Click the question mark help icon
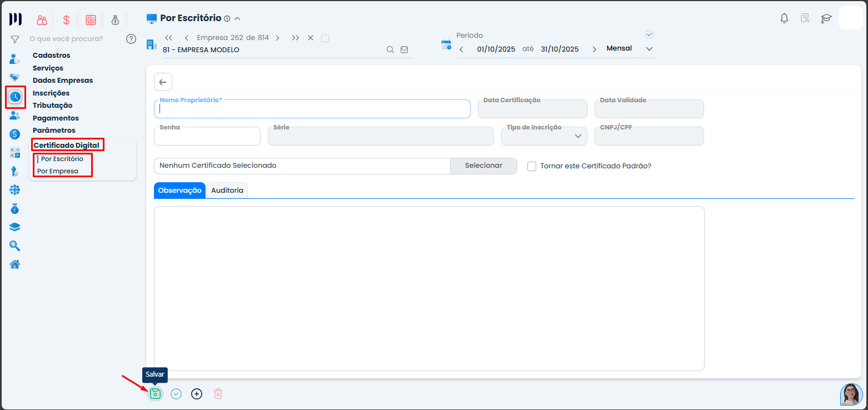 (x=131, y=39)
